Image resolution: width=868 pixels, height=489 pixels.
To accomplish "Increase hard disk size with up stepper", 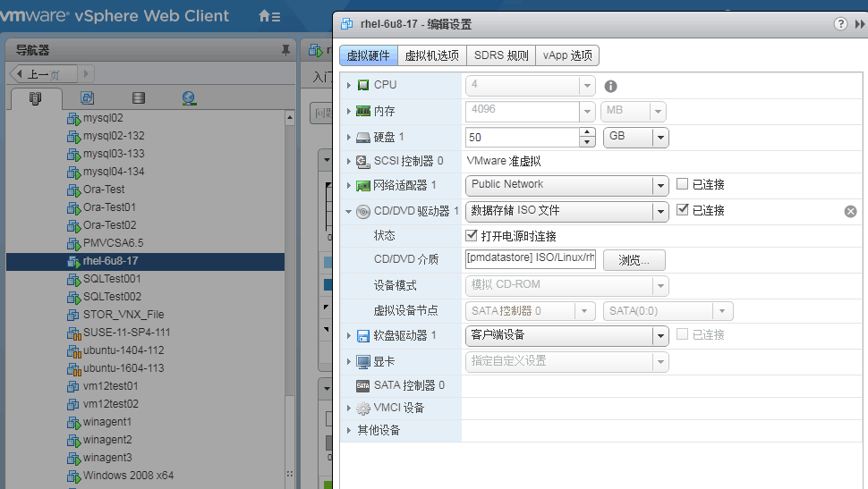I will (587, 133).
